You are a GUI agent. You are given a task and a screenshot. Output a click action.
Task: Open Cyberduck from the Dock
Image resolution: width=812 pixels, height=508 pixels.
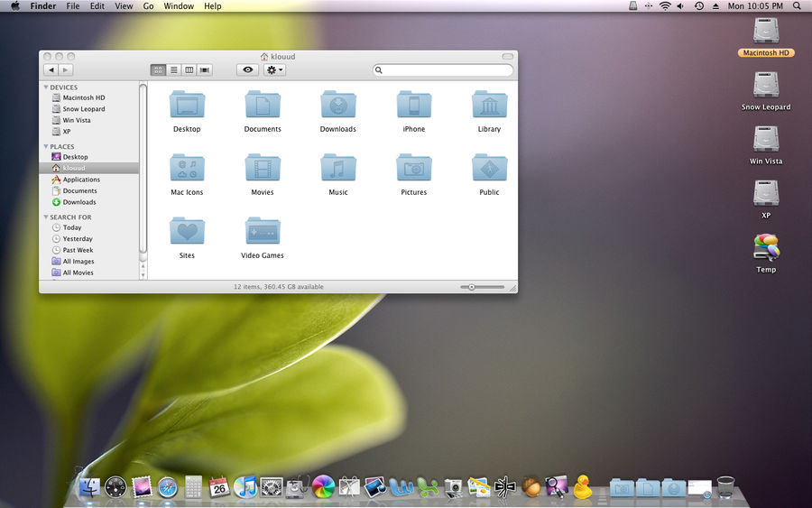tap(583, 487)
